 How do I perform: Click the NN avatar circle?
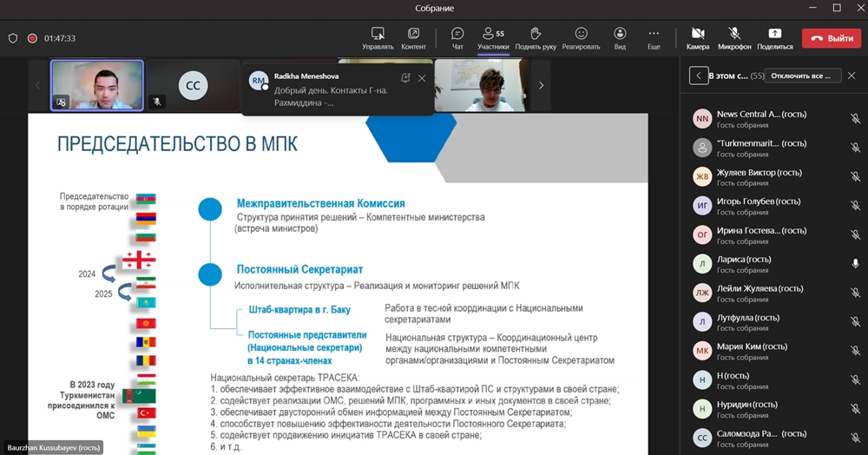point(702,118)
